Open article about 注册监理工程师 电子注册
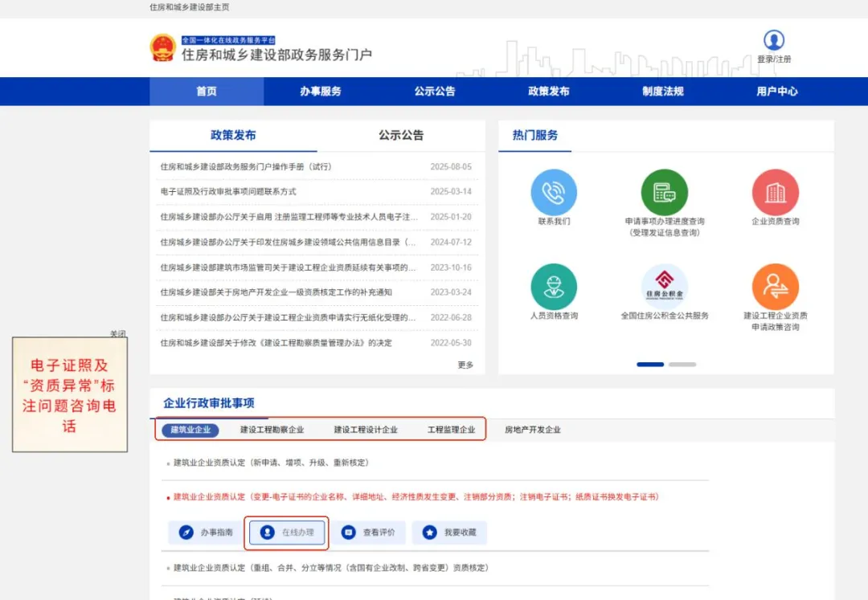868x600 pixels. click(x=289, y=217)
